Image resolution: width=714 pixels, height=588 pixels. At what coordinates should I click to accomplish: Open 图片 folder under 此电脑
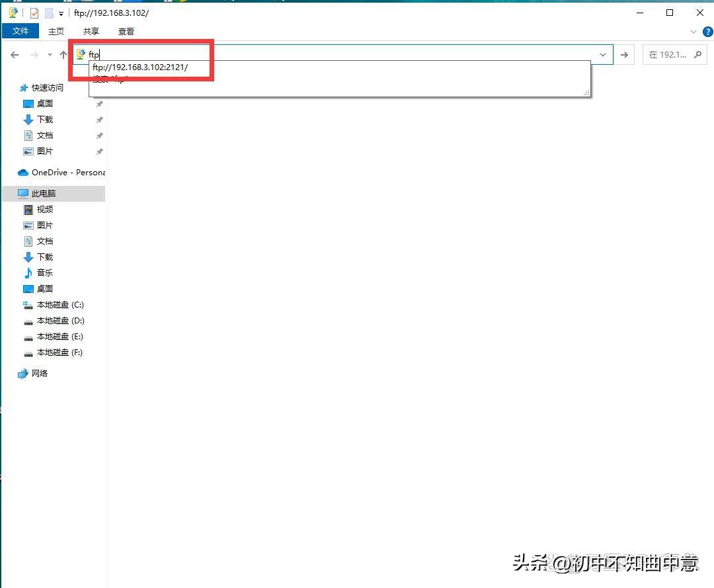click(x=45, y=225)
